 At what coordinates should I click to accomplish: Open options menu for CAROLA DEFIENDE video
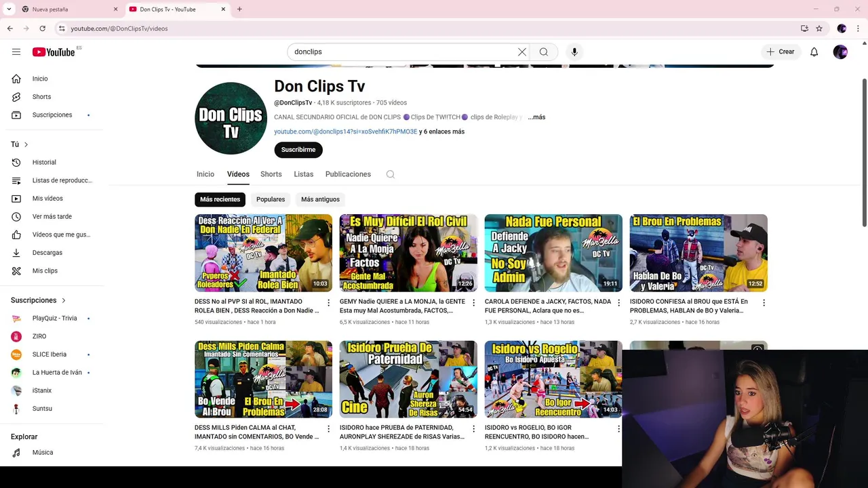coord(618,303)
